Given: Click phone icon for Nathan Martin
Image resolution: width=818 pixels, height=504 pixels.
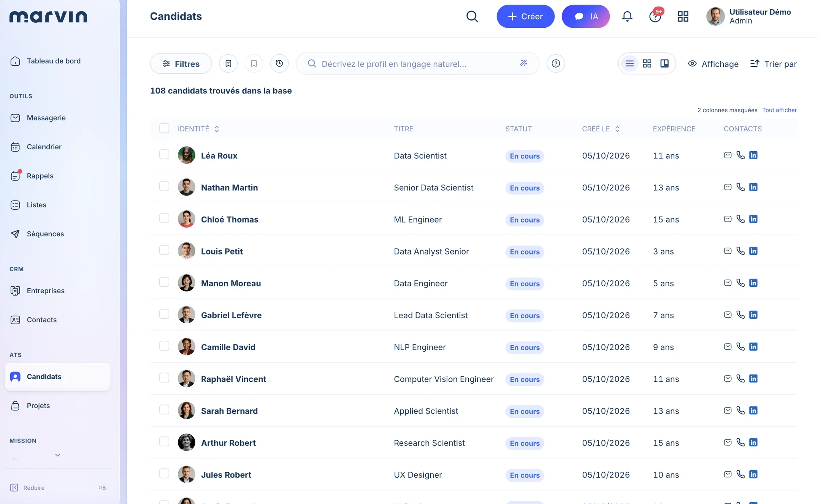Looking at the screenshot, I should pyautogui.click(x=740, y=187).
